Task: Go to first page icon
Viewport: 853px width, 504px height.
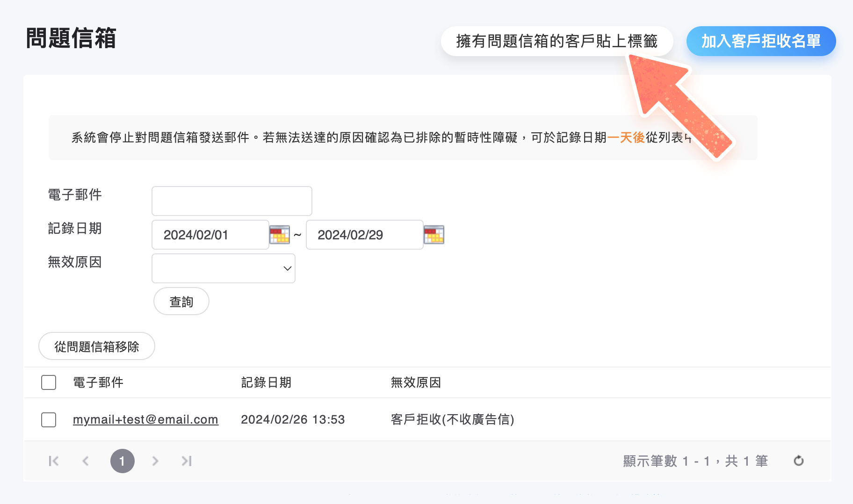Action: (54, 461)
